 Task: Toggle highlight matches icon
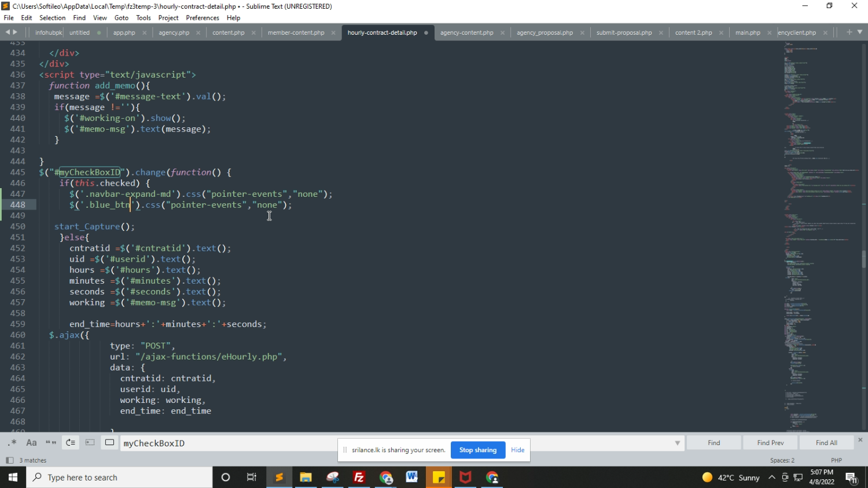pyautogui.click(x=109, y=443)
